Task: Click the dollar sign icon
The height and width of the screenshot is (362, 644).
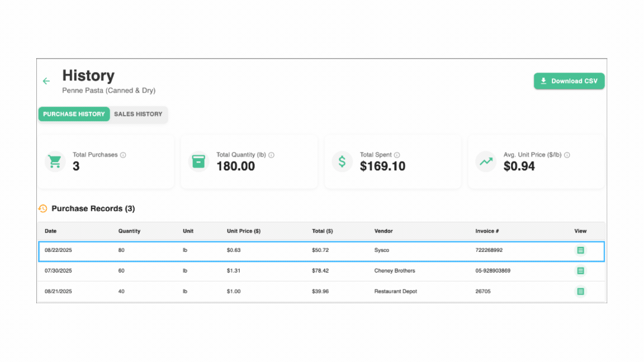Action: pos(342,161)
